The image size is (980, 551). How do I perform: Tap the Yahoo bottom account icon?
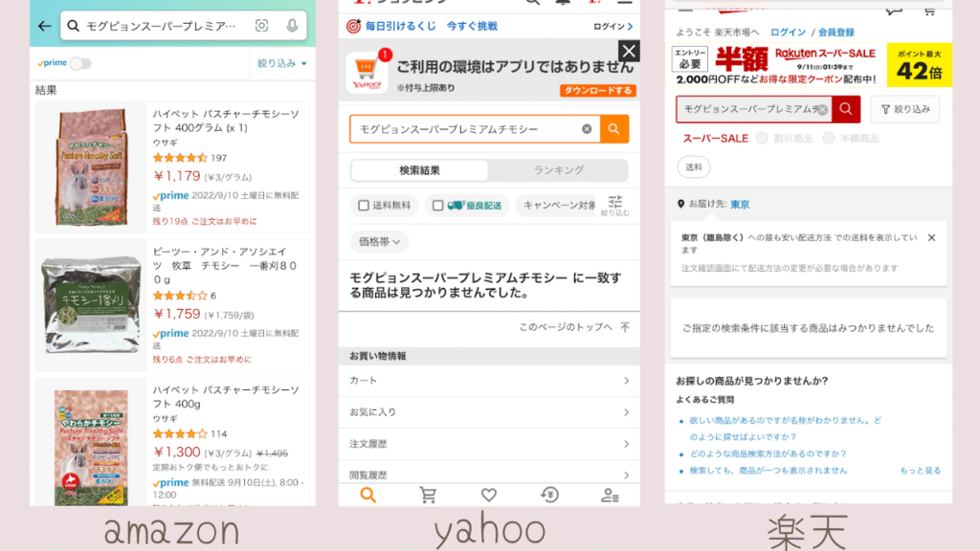(610, 496)
